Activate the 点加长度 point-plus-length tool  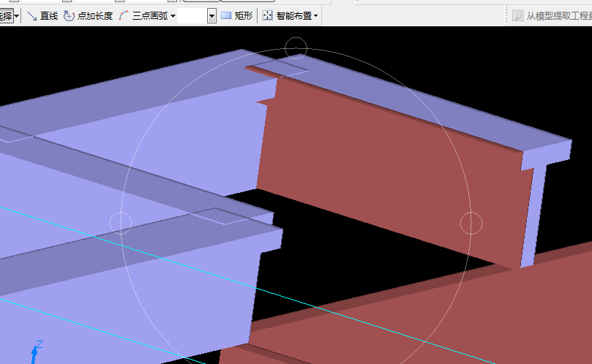point(88,16)
